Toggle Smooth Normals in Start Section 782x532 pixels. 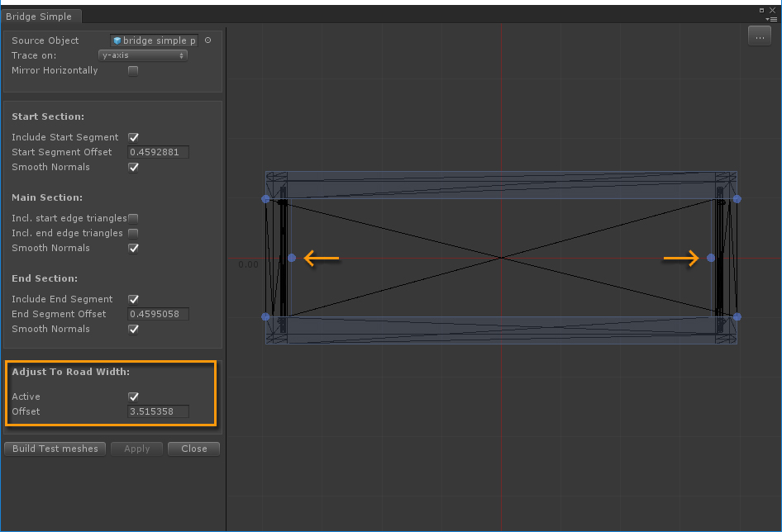[133, 167]
